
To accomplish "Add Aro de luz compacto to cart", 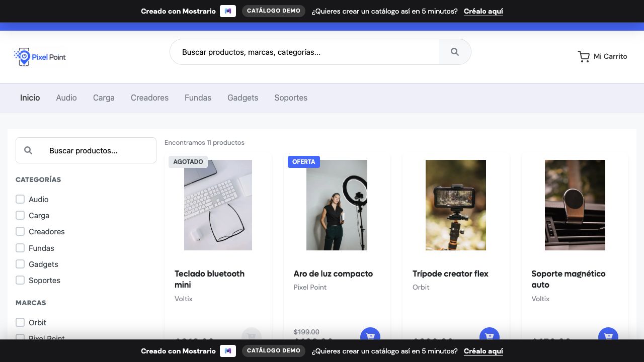I will click(x=370, y=335).
